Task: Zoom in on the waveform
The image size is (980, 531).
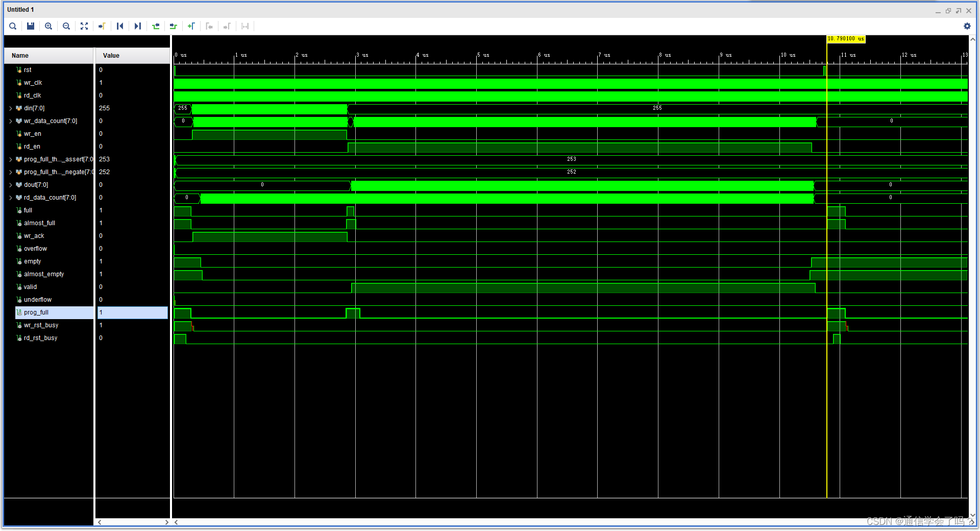Action: pos(48,26)
